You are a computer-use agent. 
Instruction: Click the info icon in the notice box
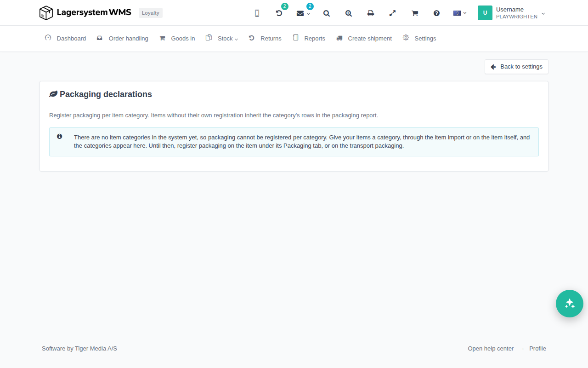60,137
